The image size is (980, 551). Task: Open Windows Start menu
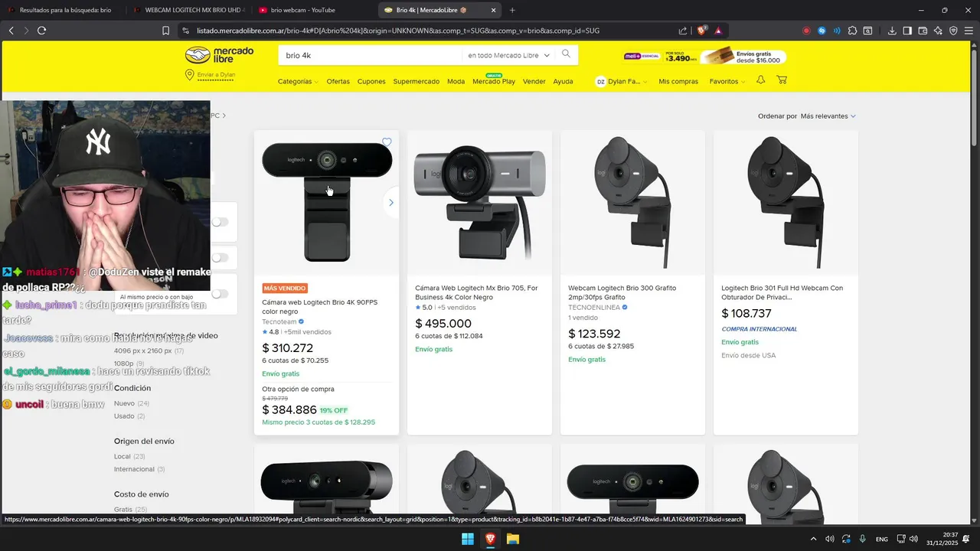tap(467, 539)
